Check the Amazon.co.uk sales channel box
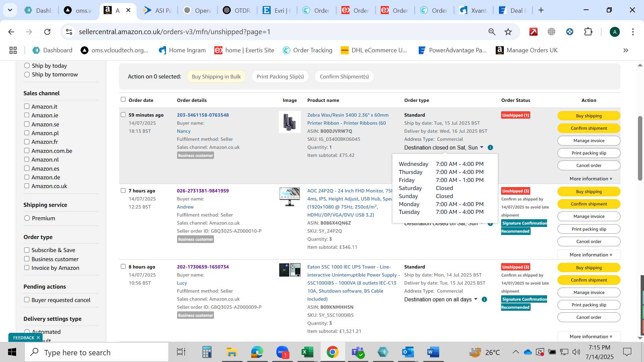Screen dimensions: 644x362 pos(27,186)
